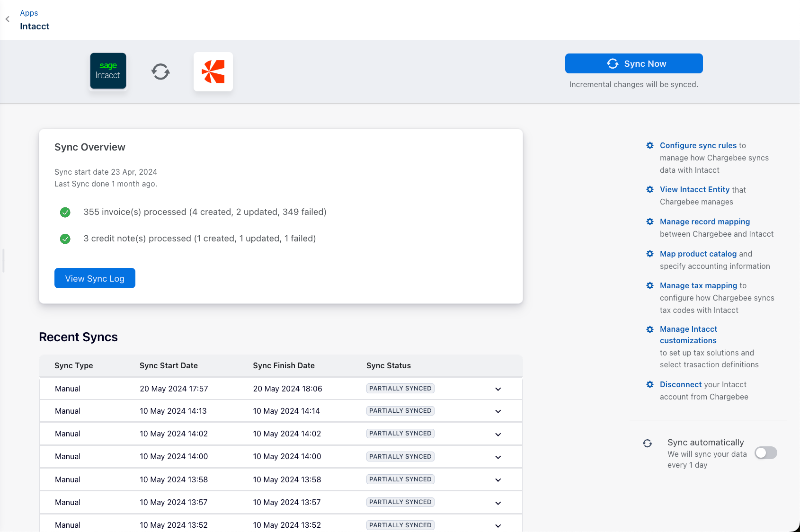Click the Sync Status column header

(388, 365)
